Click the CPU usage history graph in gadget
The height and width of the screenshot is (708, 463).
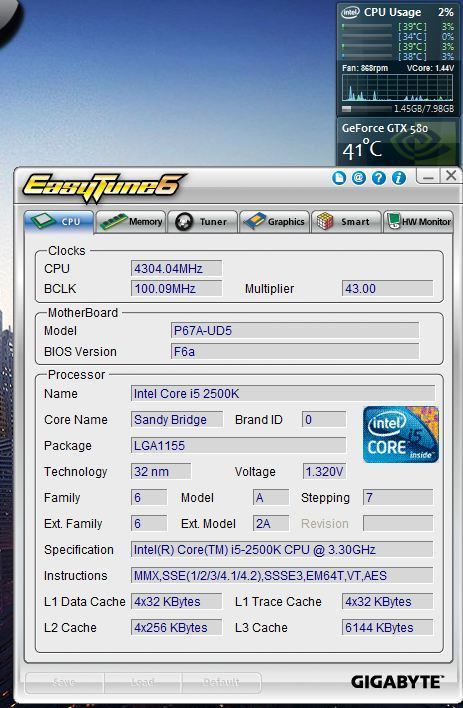[398, 88]
